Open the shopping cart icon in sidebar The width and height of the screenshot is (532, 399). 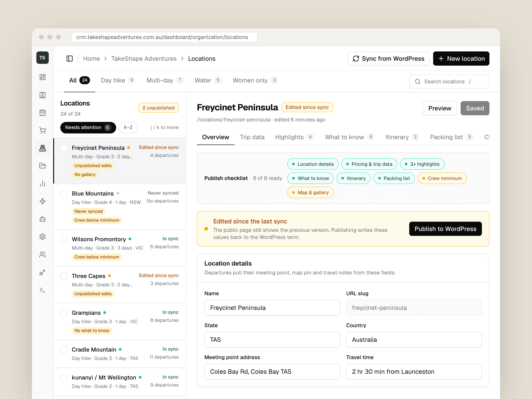coord(43,130)
